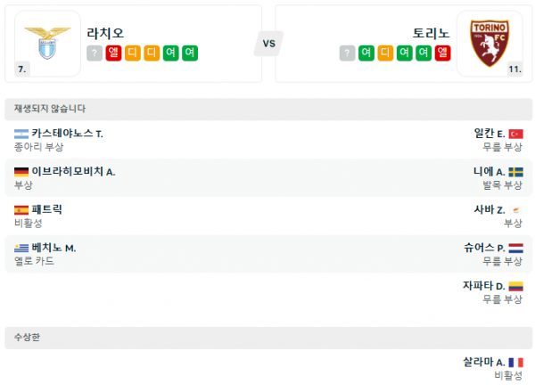This screenshot has width=535, height=392.
Task: Click Uruguay flag beside 베치노 M.
Action: (x=21, y=248)
